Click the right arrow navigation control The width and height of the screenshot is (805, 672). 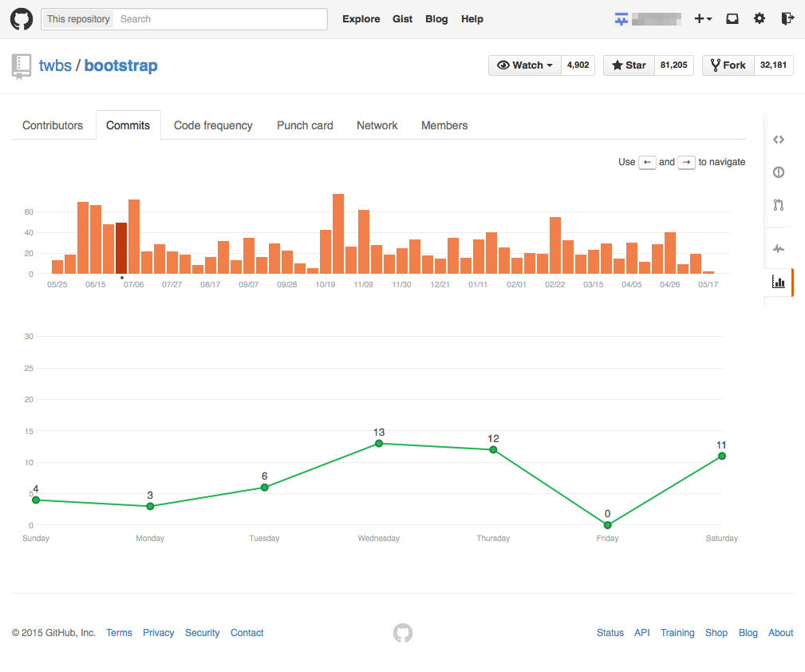(x=686, y=162)
